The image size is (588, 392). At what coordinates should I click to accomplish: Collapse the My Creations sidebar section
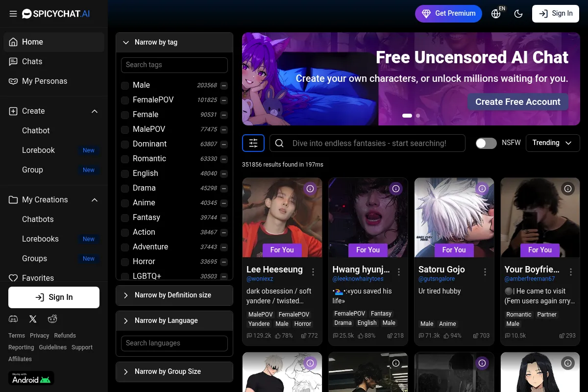coord(95,200)
